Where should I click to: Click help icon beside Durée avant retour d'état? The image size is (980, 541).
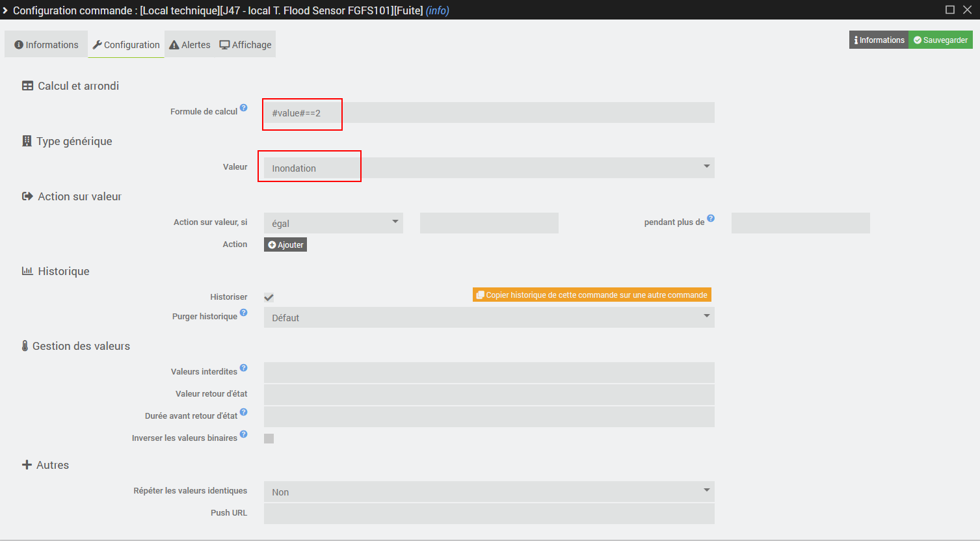243,412
